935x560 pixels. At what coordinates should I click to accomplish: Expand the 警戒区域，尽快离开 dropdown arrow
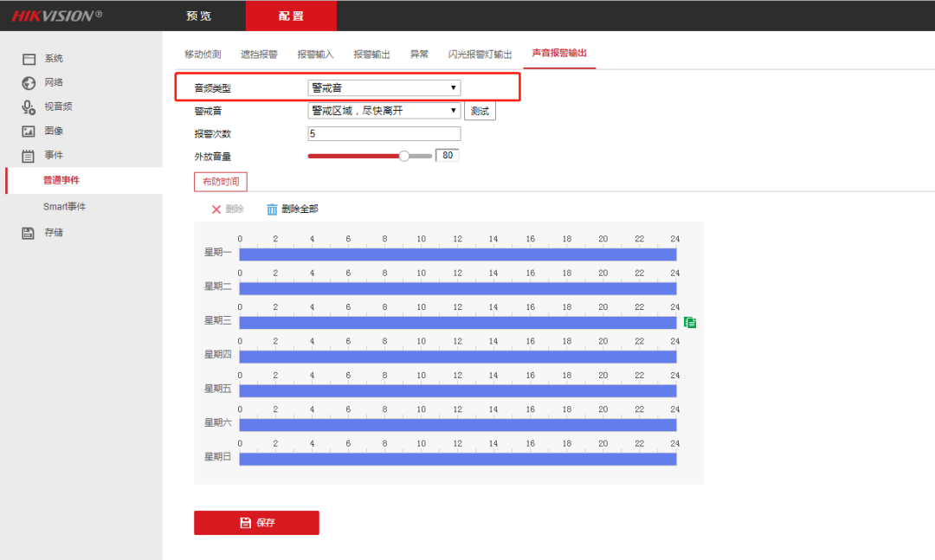click(453, 110)
